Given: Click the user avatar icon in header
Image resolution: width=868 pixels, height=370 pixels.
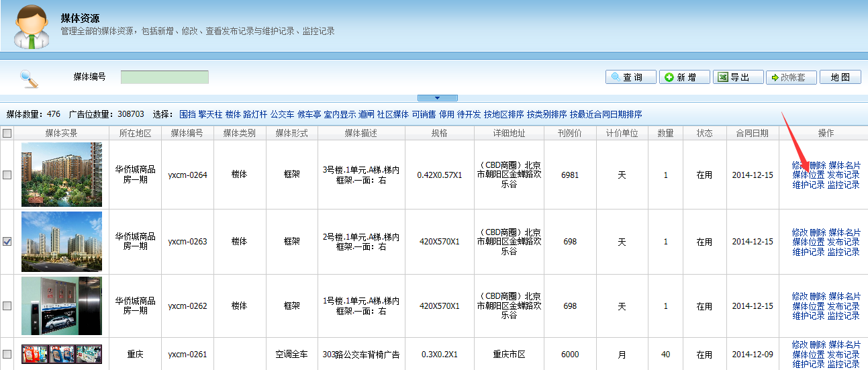Looking at the screenshot, I should pyautogui.click(x=31, y=28).
